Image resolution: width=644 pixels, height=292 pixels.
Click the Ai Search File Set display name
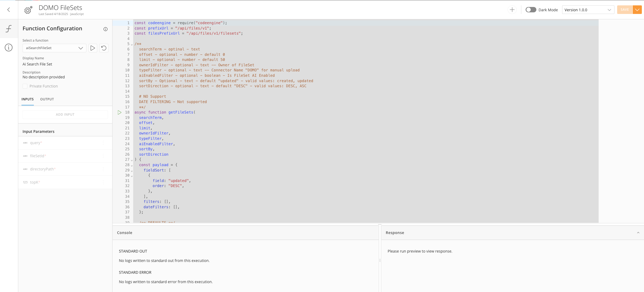37,64
